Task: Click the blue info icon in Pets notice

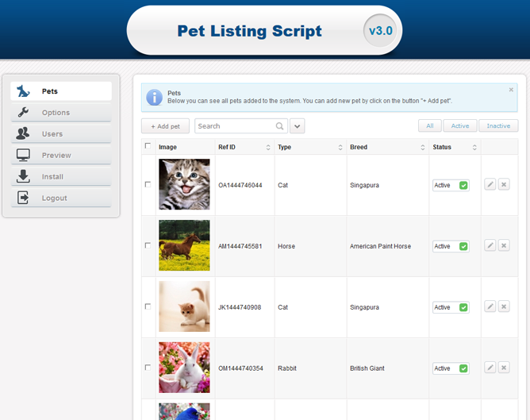Action: pyautogui.click(x=154, y=98)
